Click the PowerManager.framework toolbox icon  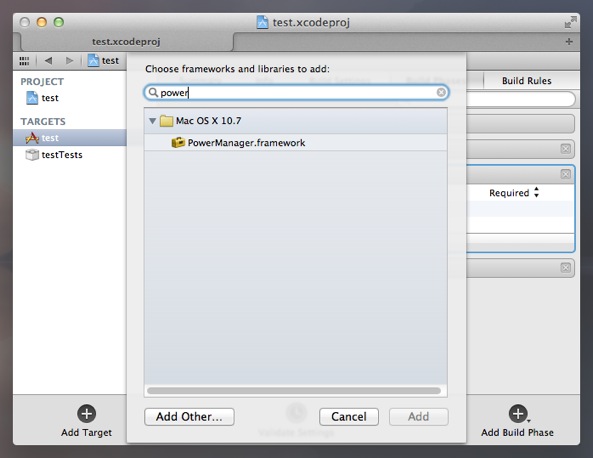[178, 143]
